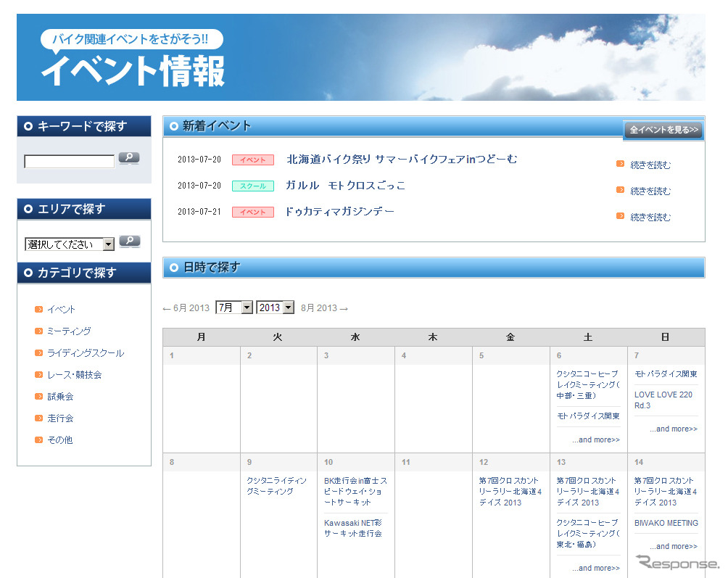Click the pink イベント tag for 北海道バイク祭り
The width and height of the screenshot is (728, 578).
tap(252, 160)
